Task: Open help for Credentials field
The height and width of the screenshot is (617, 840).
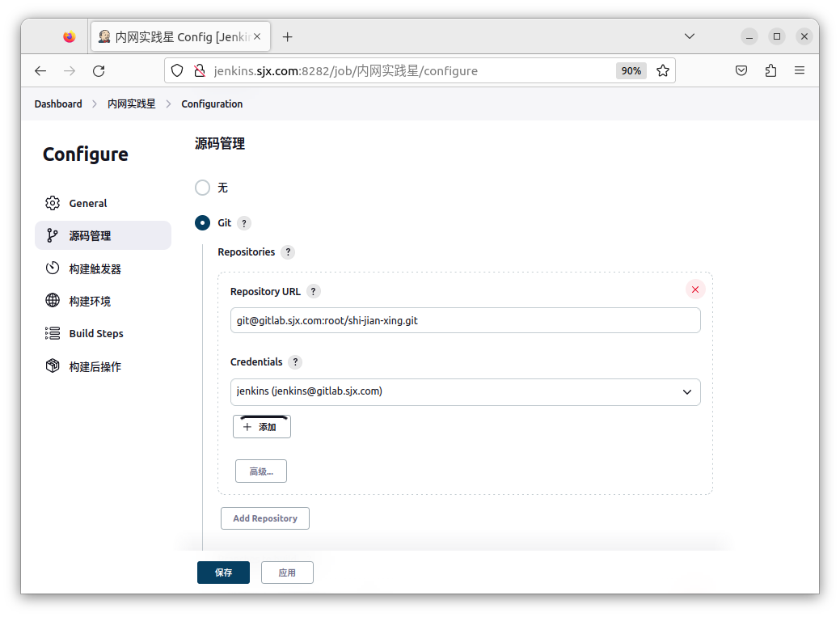Action: [x=295, y=362]
